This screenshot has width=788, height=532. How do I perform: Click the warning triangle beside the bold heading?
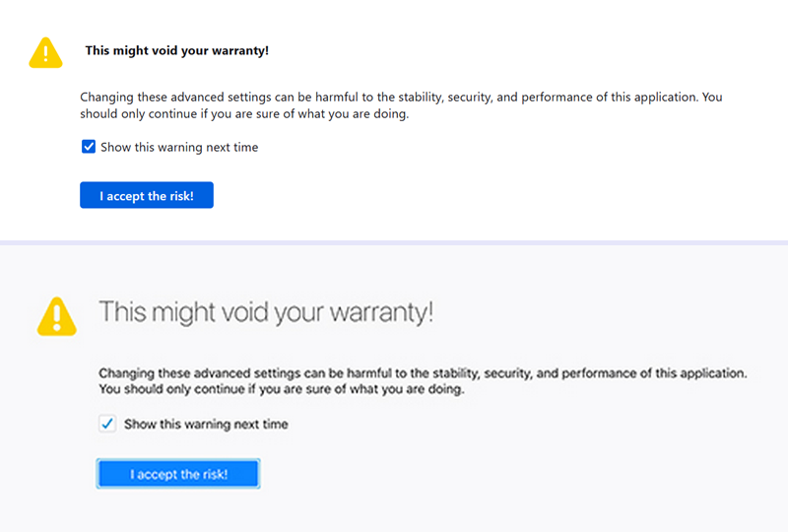[x=45, y=53]
